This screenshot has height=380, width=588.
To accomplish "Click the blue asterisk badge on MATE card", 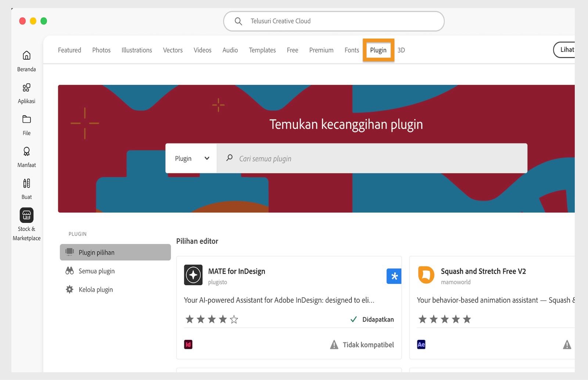I will click(x=394, y=276).
